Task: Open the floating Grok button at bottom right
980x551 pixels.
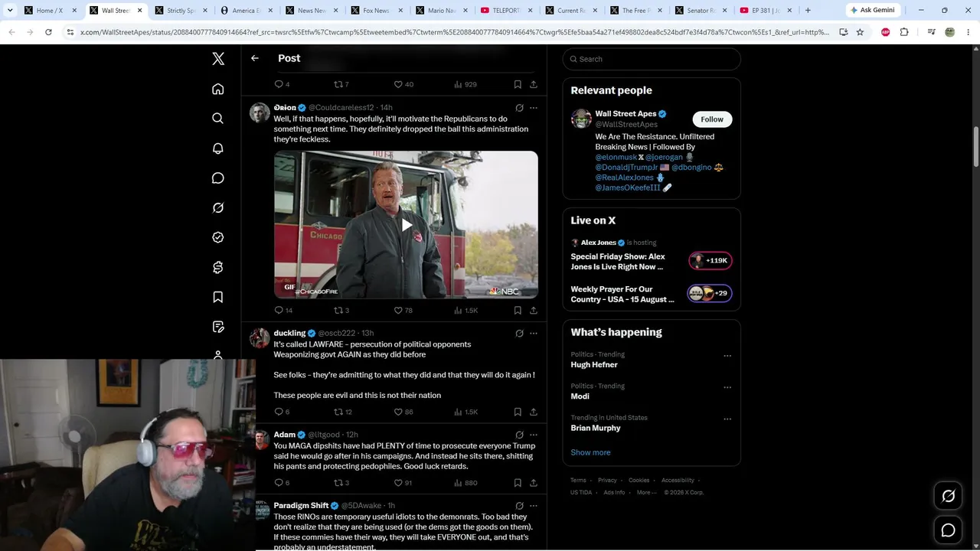Action: coord(948,497)
